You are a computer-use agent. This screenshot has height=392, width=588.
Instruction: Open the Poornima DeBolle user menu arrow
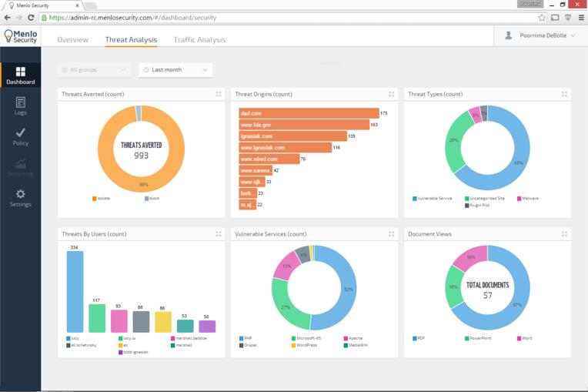tap(573, 35)
